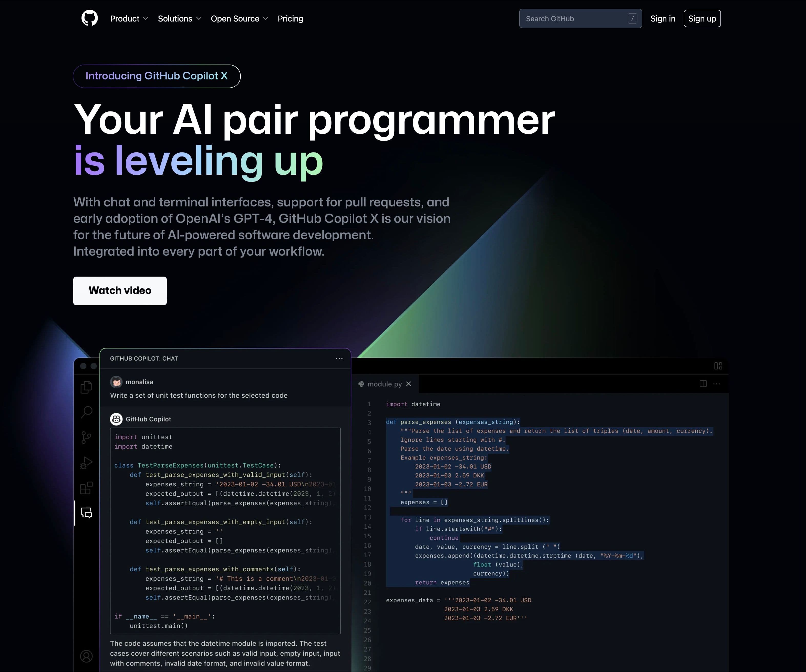Click the split editor icon
This screenshot has width=806, height=672.
point(703,384)
